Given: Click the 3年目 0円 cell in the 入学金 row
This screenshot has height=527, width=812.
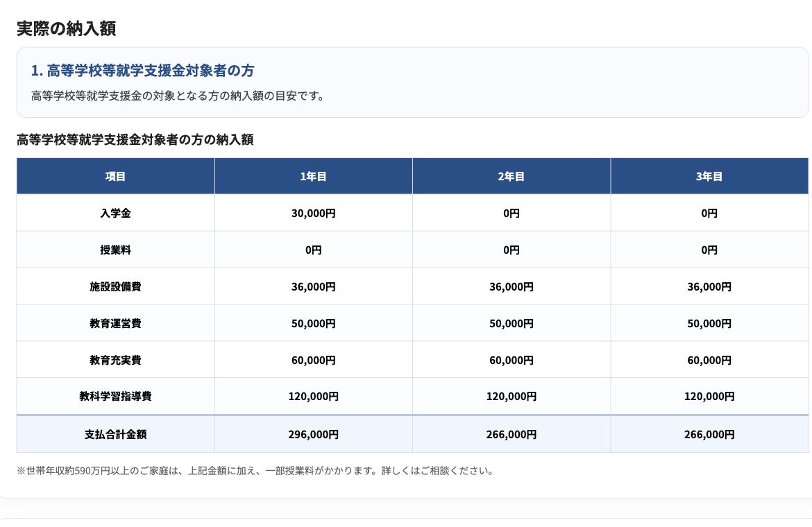Looking at the screenshot, I should (x=709, y=213).
